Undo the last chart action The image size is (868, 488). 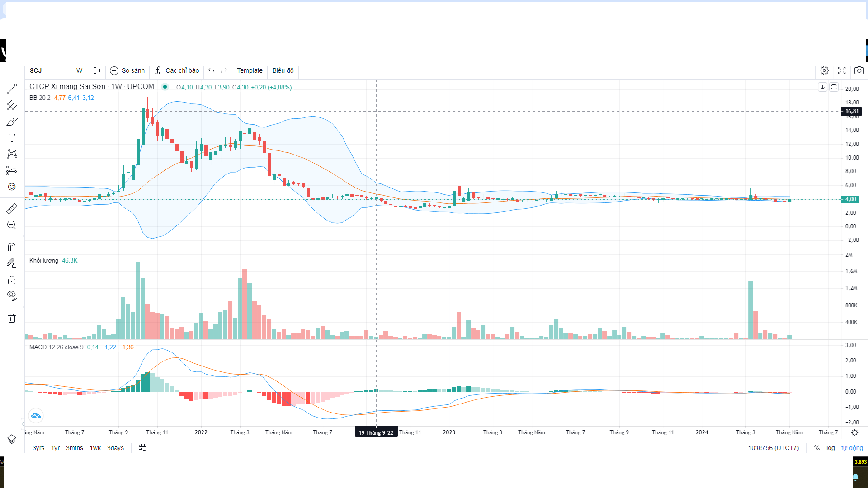(x=211, y=70)
